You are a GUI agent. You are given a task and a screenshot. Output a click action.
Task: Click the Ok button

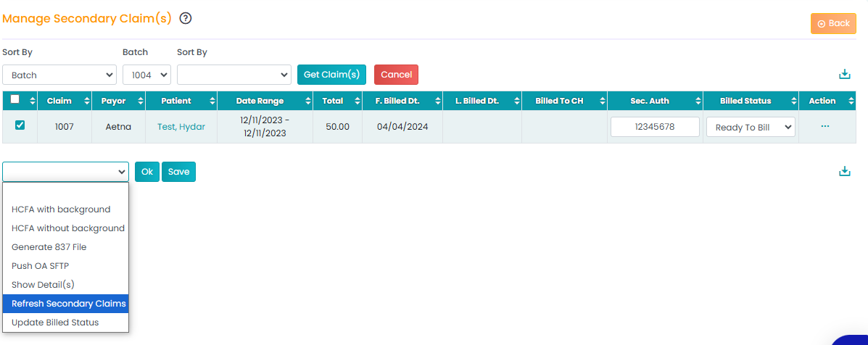coord(147,172)
